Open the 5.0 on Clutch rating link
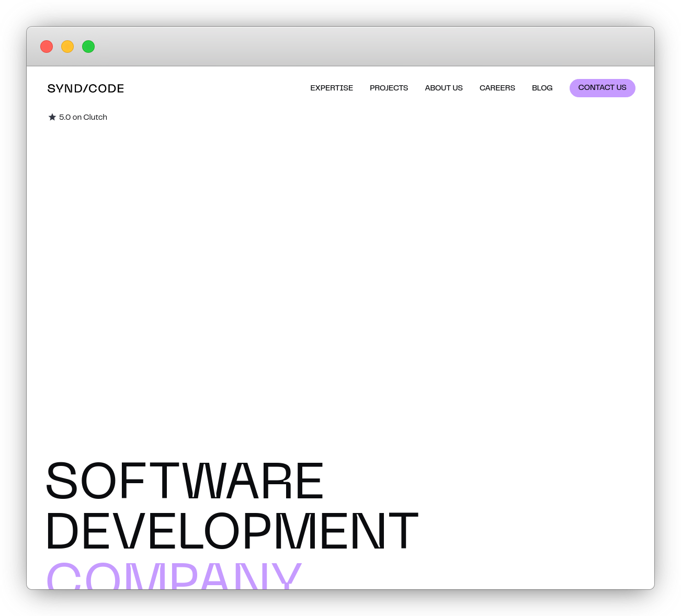Image resolution: width=681 pixels, height=616 pixels. (83, 117)
